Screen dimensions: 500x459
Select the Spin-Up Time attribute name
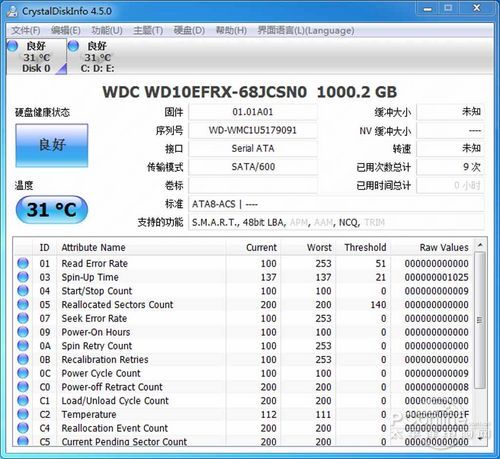click(90, 277)
